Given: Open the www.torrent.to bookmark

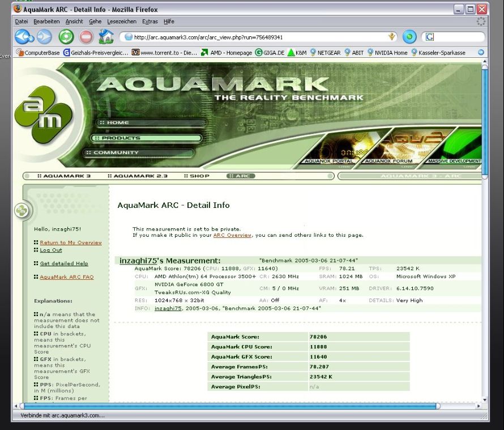Looking at the screenshot, I should [x=164, y=53].
